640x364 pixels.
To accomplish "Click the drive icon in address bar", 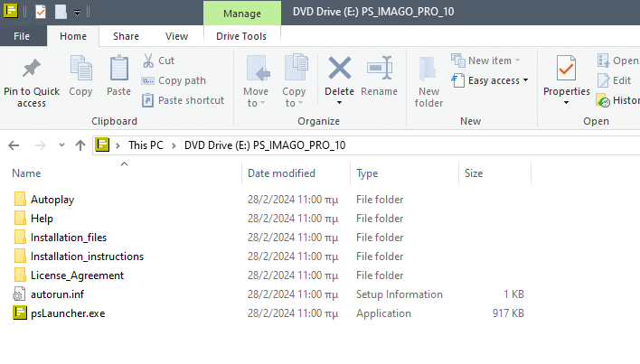I will (102, 145).
